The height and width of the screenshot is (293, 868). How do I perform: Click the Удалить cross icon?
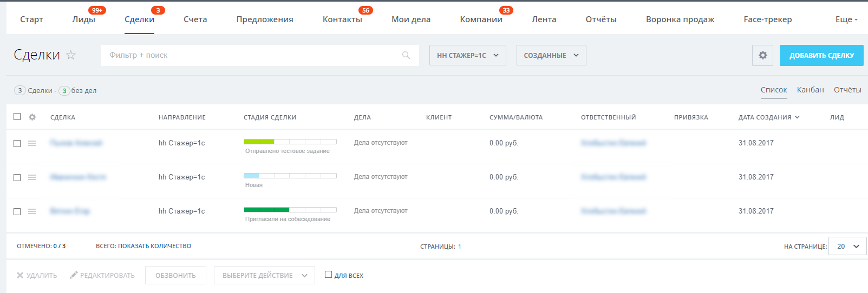pyautogui.click(x=20, y=275)
